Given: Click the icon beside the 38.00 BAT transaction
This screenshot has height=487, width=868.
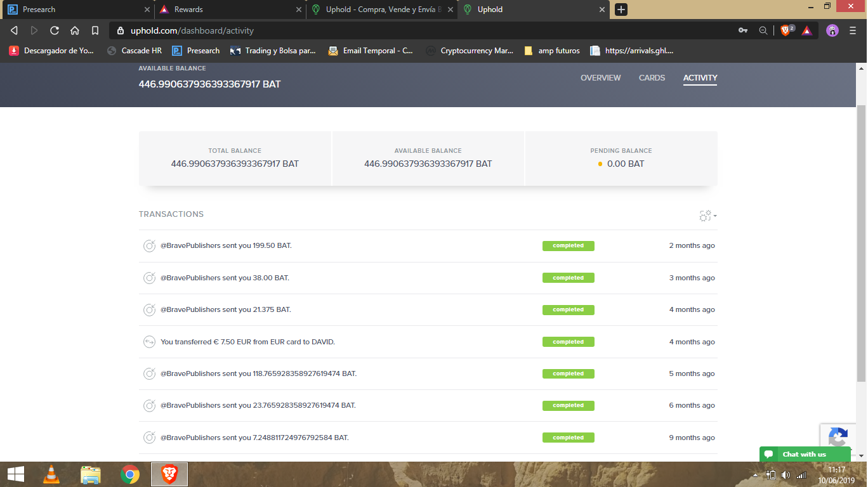Looking at the screenshot, I should coord(149,278).
